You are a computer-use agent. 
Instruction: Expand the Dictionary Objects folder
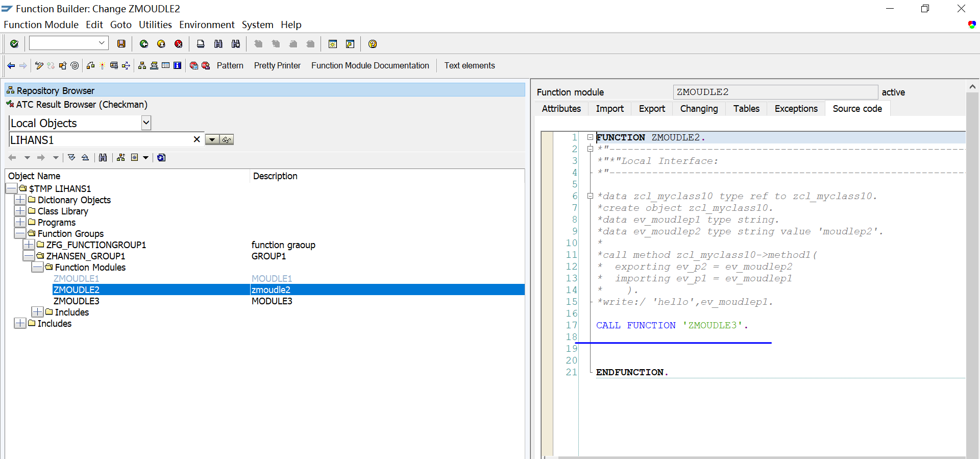20,200
